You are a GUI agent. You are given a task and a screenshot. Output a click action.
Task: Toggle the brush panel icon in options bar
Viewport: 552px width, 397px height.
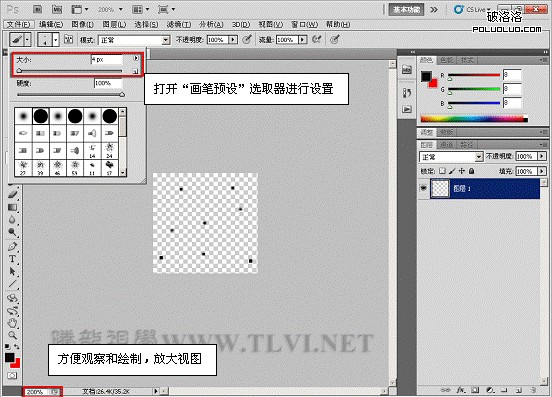pos(68,39)
